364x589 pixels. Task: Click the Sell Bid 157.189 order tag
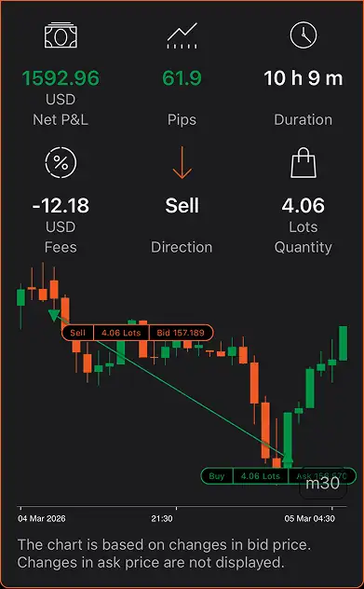(138, 333)
